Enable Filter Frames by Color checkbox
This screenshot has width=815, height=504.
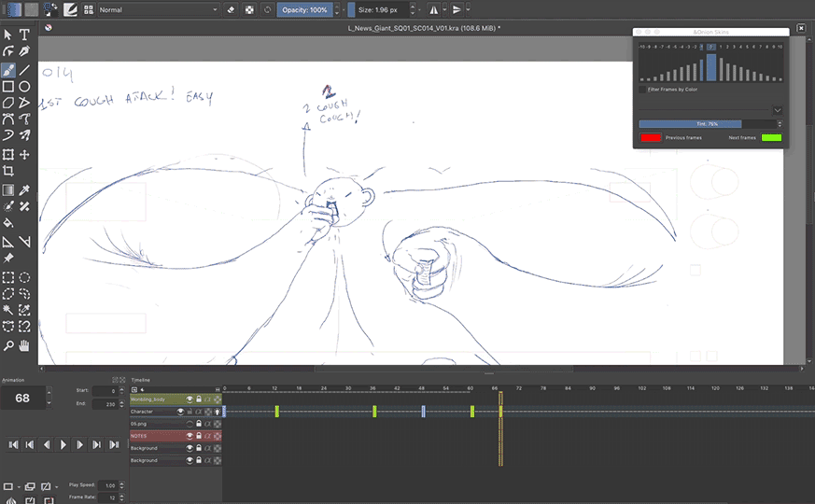(x=642, y=90)
